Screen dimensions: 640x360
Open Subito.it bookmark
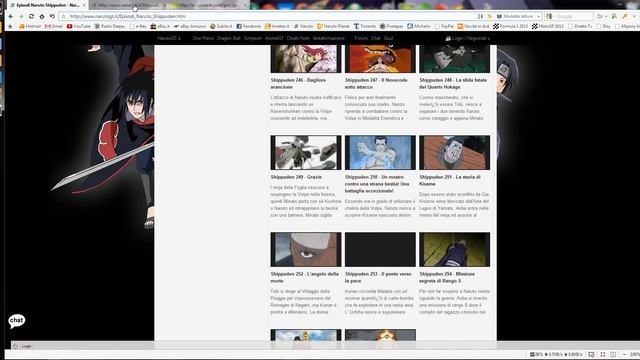pyautogui.click(x=221, y=26)
